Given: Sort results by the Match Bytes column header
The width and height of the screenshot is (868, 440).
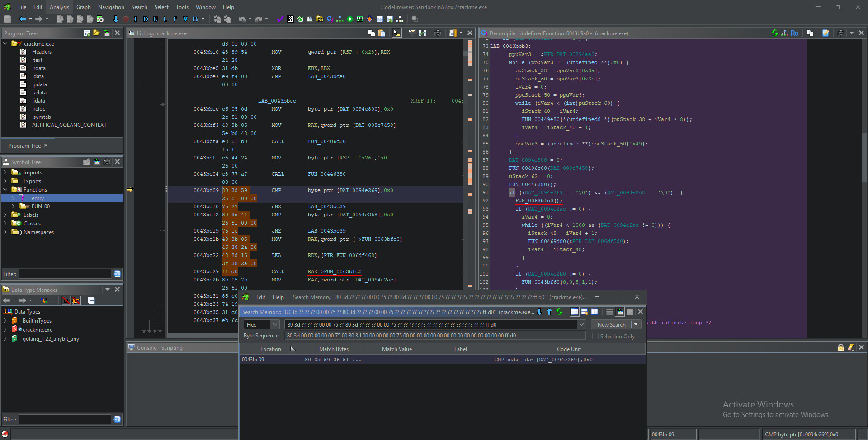Looking at the screenshot, I should click(334, 349).
